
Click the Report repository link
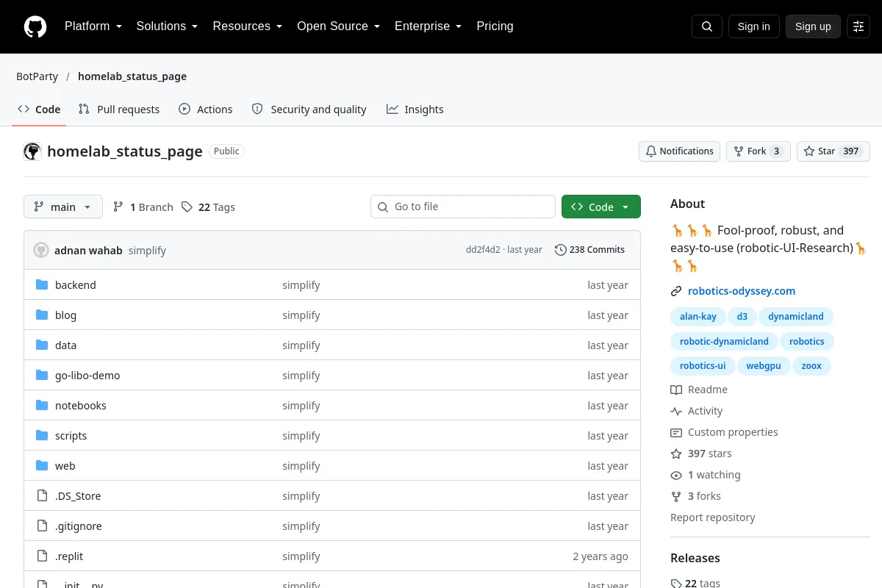(713, 517)
